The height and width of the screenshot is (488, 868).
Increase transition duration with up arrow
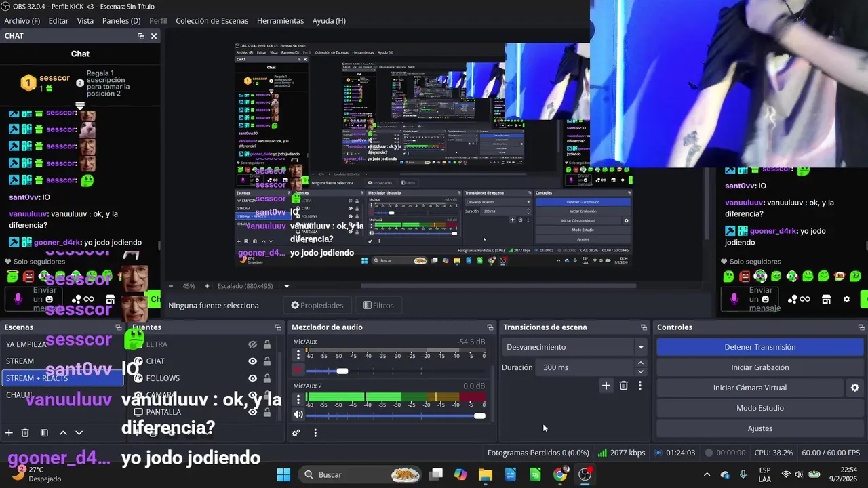[640, 363]
